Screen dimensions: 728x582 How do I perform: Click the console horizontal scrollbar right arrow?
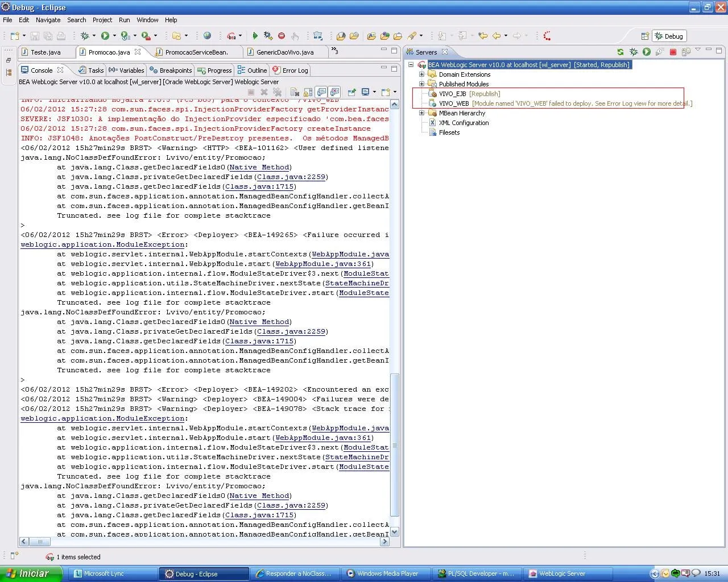pos(385,542)
